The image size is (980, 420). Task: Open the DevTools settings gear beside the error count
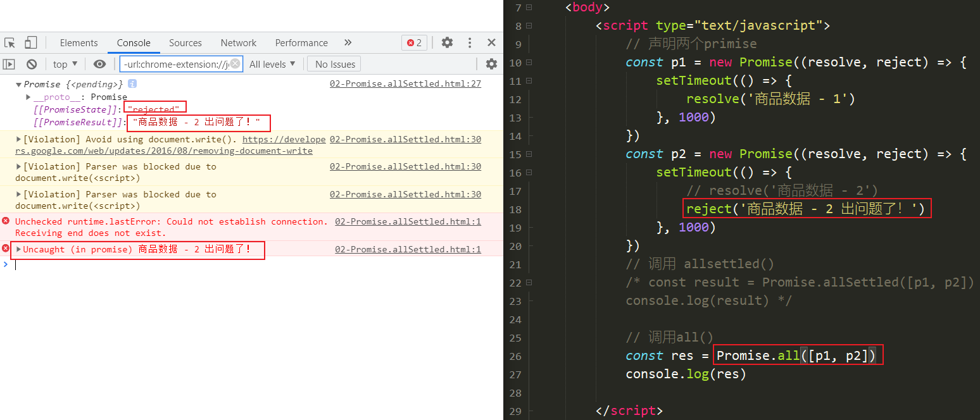pos(447,43)
